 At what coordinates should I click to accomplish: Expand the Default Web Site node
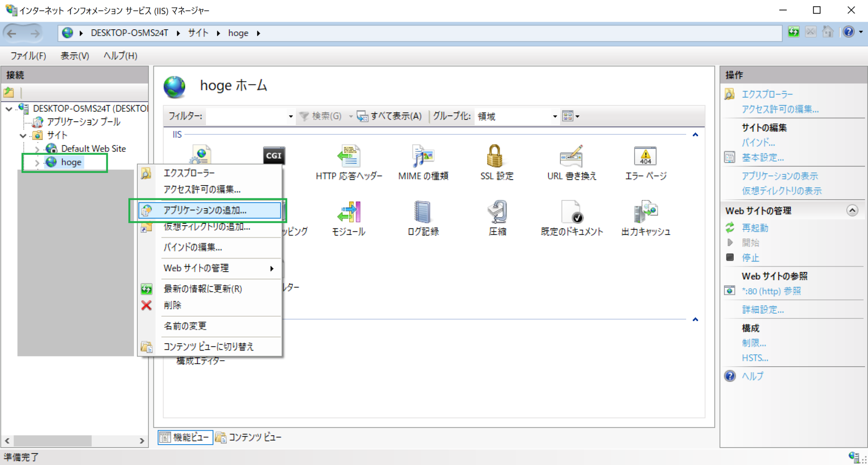(x=37, y=149)
